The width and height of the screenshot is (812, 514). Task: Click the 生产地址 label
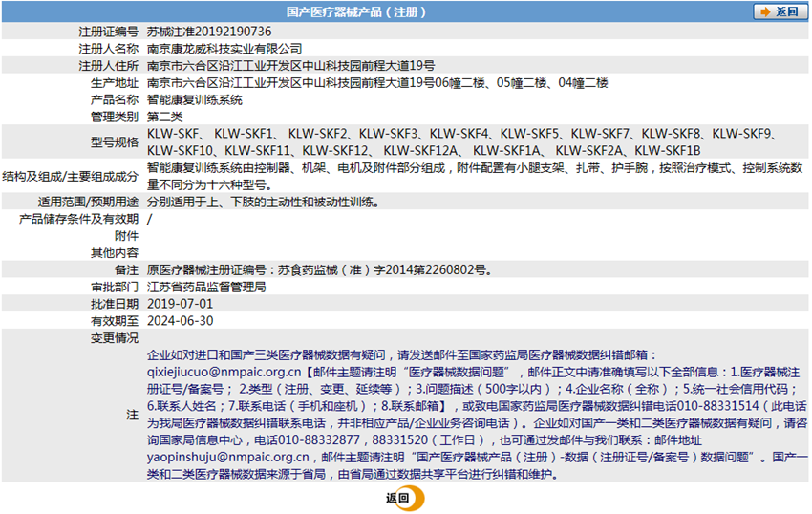coord(115,83)
